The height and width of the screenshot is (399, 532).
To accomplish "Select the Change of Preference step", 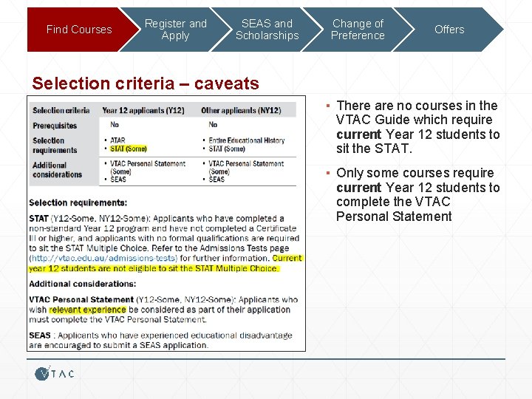I will (x=358, y=30).
